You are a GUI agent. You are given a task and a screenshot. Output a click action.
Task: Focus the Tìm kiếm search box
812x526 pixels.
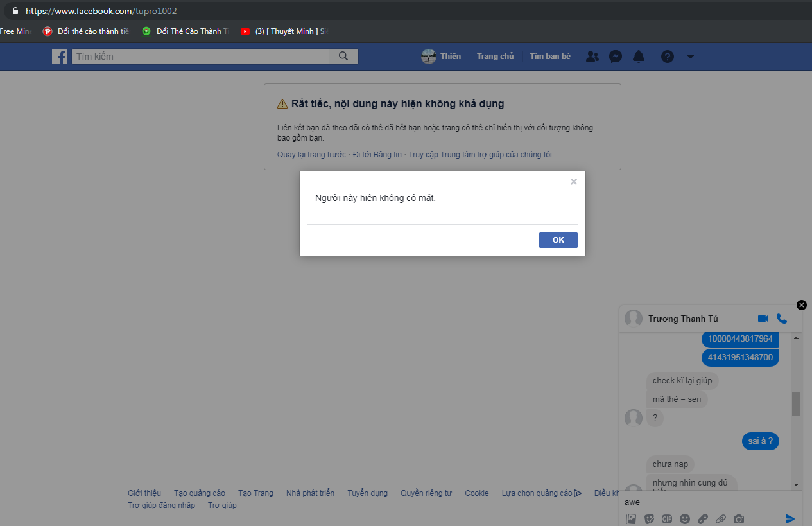click(x=200, y=57)
